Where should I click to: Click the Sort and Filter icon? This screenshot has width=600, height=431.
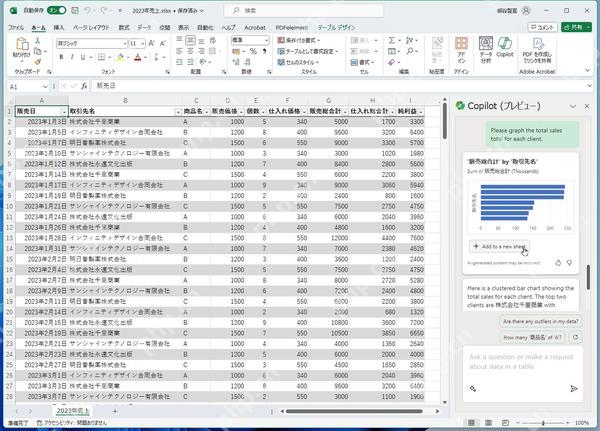tap(410, 40)
